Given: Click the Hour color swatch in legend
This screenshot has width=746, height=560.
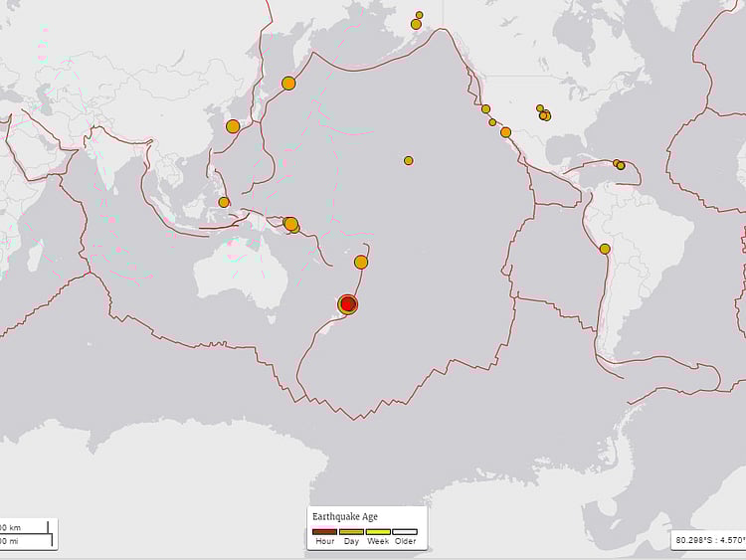Looking at the screenshot, I should click(325, 532).
